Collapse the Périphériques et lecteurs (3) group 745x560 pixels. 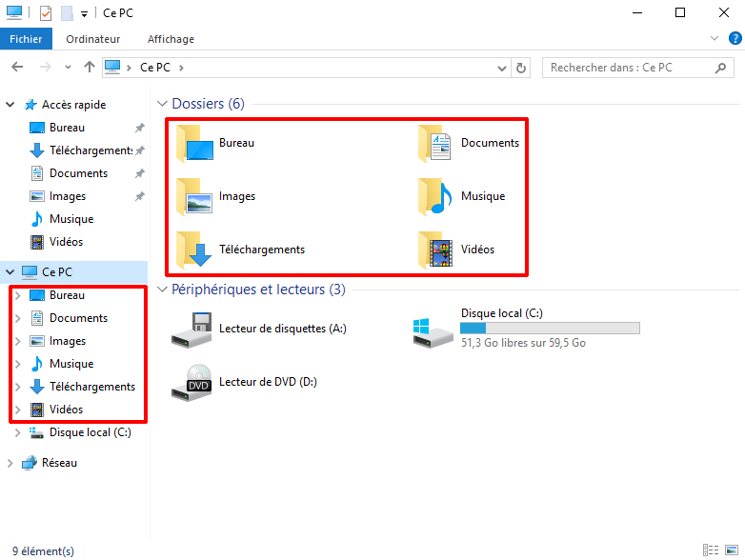162,290
